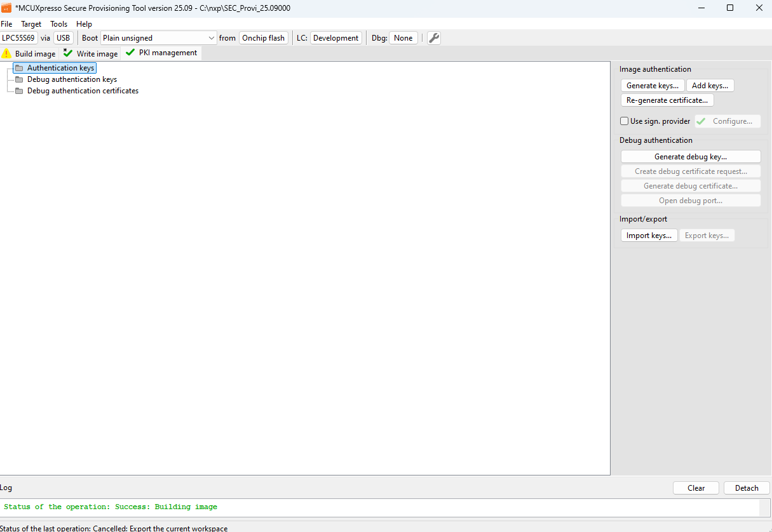Open the Boot type dropdown
The width and height of the screenshot is (772, 532).
[x=159, y=38]
